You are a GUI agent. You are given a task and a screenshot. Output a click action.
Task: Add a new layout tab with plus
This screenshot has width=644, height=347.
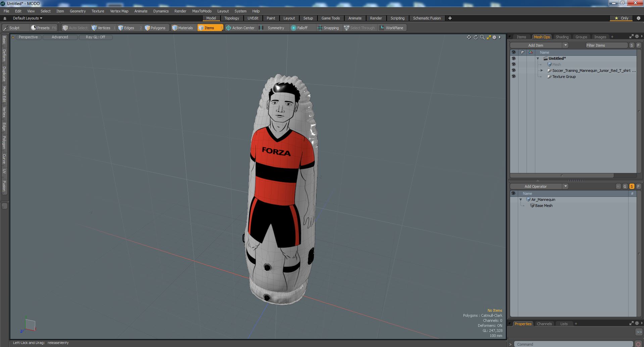(x=450, y=18)
